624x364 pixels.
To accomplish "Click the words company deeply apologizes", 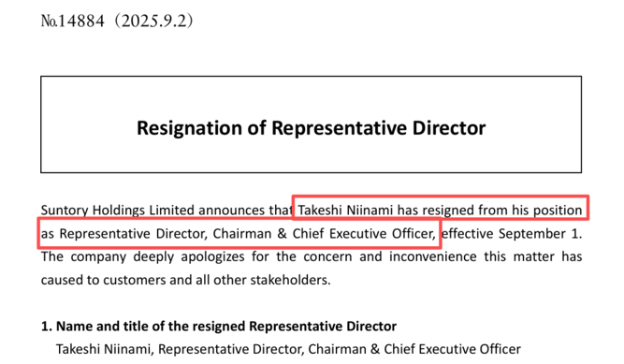I will tap(157, 256).
